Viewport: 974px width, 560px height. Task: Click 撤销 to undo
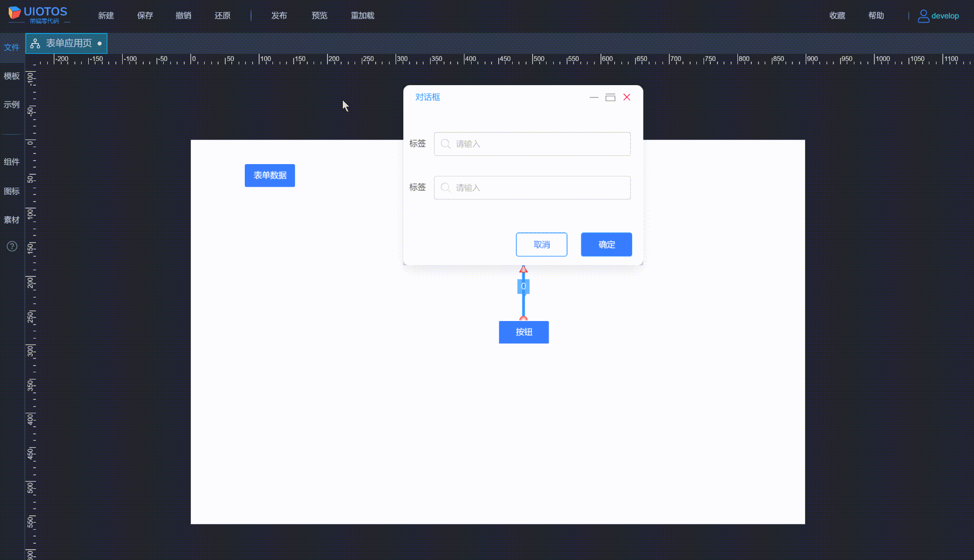(184, 16)
